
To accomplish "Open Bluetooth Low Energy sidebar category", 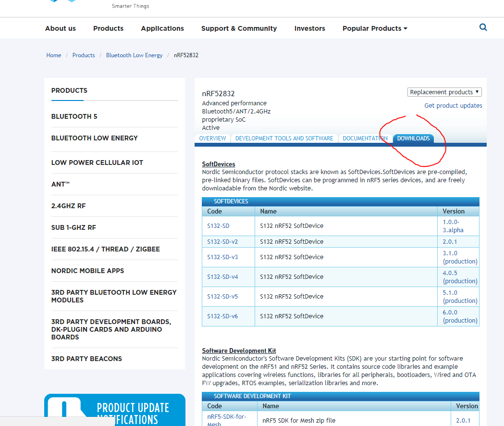I will pyautogui.click(x=95, y=138).
